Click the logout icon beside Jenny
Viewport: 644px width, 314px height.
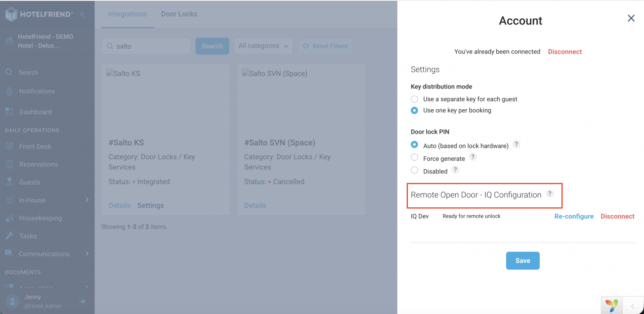(83, 301)
